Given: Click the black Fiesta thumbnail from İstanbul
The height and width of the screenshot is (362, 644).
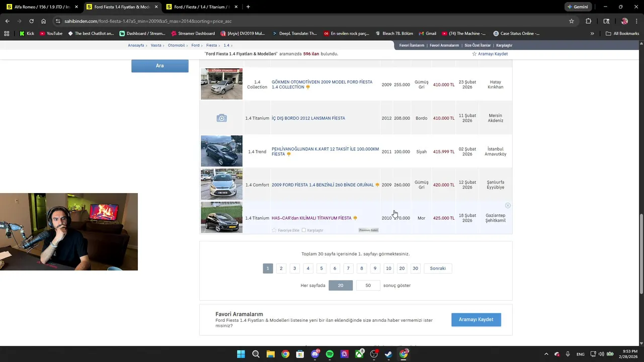Looking at the screenshot, I should tap(221, 151).
